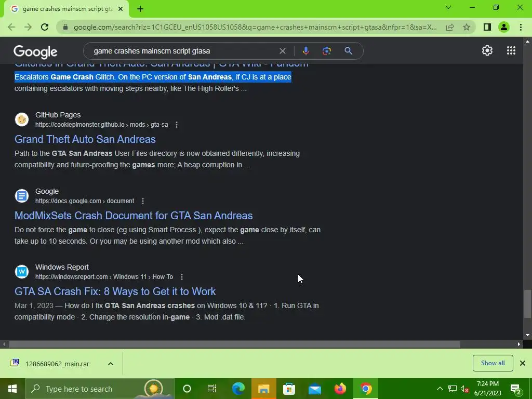The width and height of the screenshot is (532, 399).
Task: Start a voice search using the microphone
Action: (x=305, y=51)
